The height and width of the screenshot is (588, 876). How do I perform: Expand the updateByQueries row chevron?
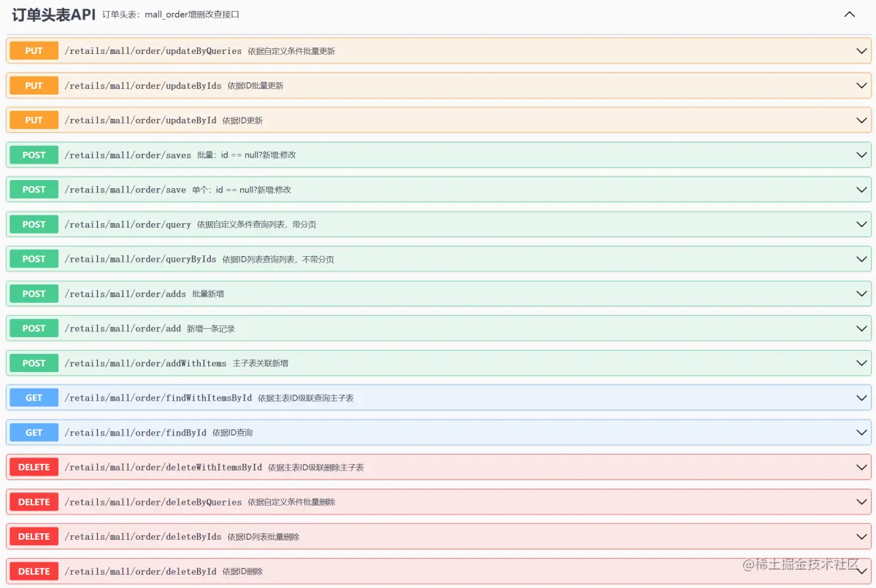(x=862, y=51)
